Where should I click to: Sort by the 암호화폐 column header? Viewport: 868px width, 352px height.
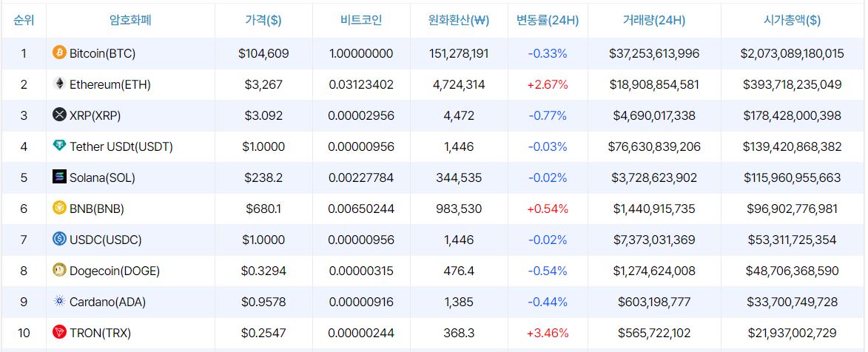click(131, 21)
